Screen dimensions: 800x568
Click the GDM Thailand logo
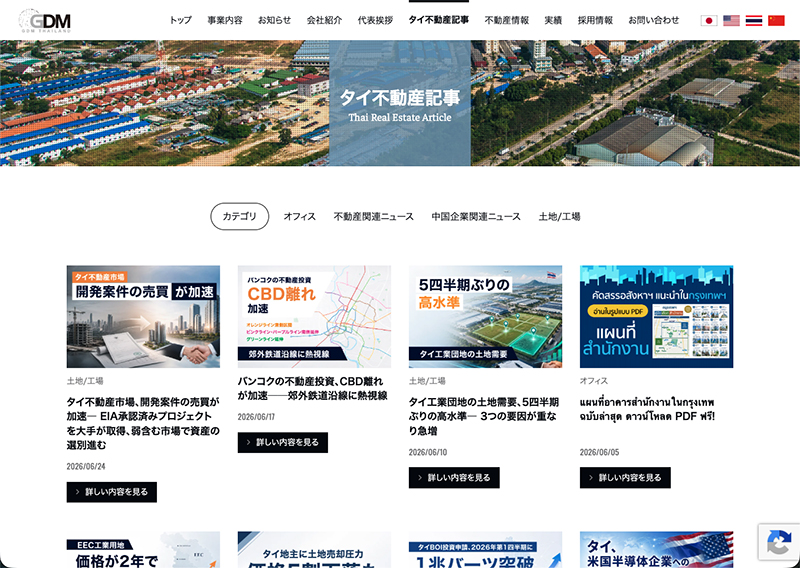(x=45, y=20)
